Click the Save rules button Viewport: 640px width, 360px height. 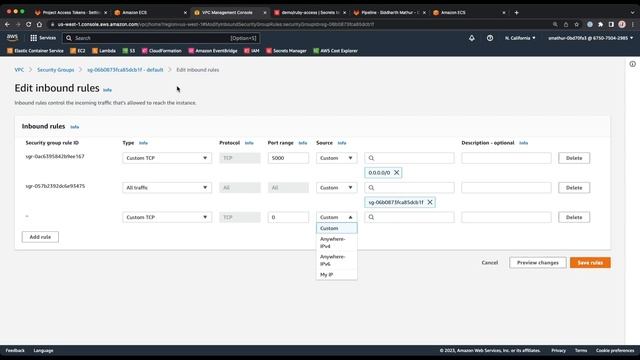[590, 262]
